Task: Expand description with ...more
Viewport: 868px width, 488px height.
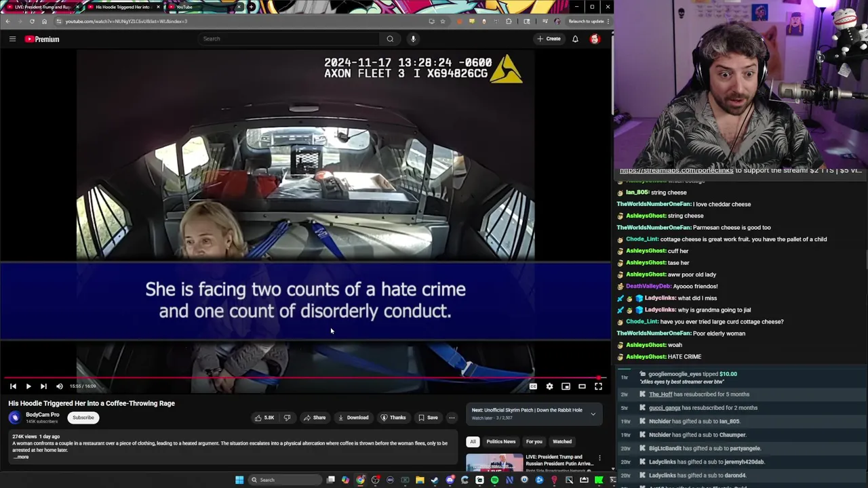Action: pyautogui.click(x=21, y=457)
